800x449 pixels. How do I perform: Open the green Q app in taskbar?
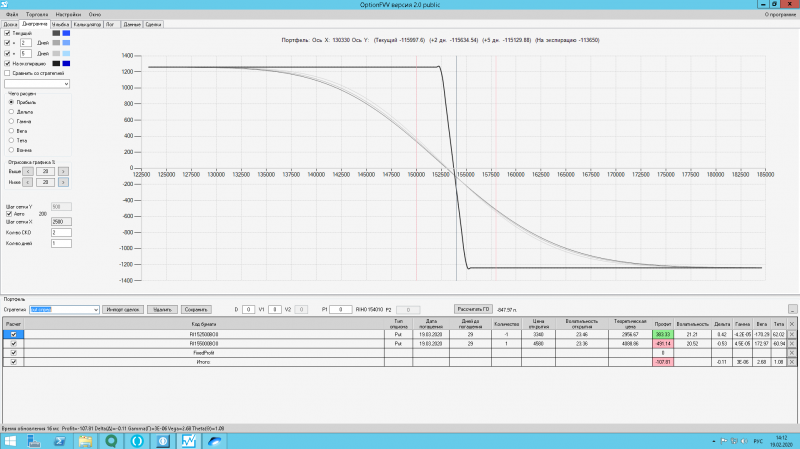(x=111, y=441)
